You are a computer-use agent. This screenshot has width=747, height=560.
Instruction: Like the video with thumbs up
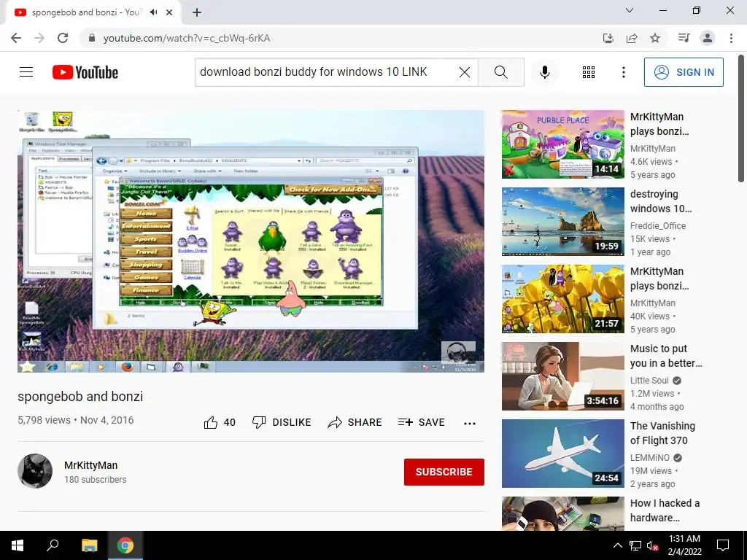[220, 422]
